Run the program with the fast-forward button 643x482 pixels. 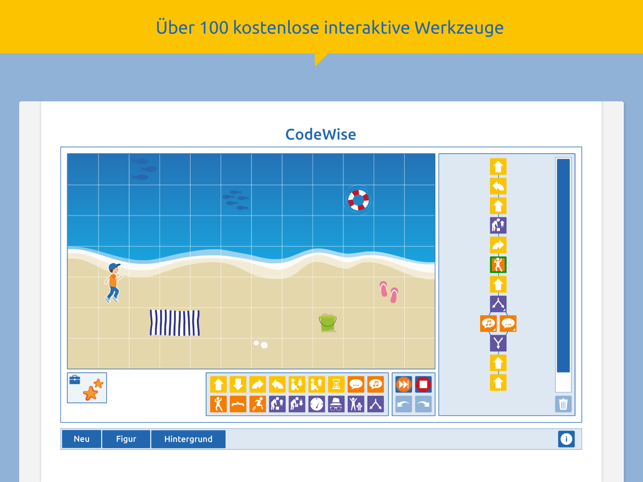point(404,385)
